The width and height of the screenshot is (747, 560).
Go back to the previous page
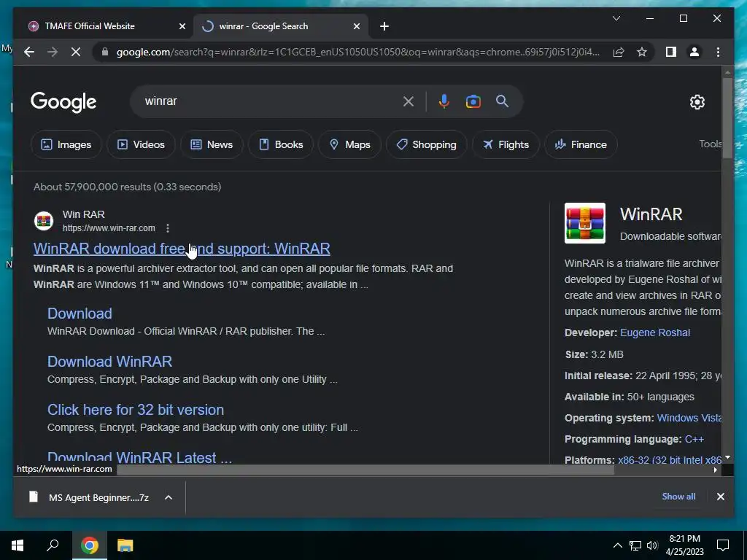[29, 52]
